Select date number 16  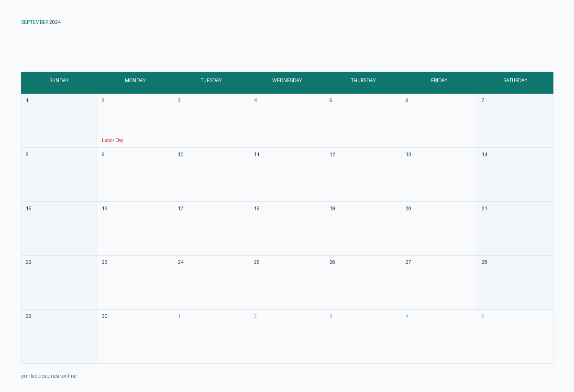point(105,208)
